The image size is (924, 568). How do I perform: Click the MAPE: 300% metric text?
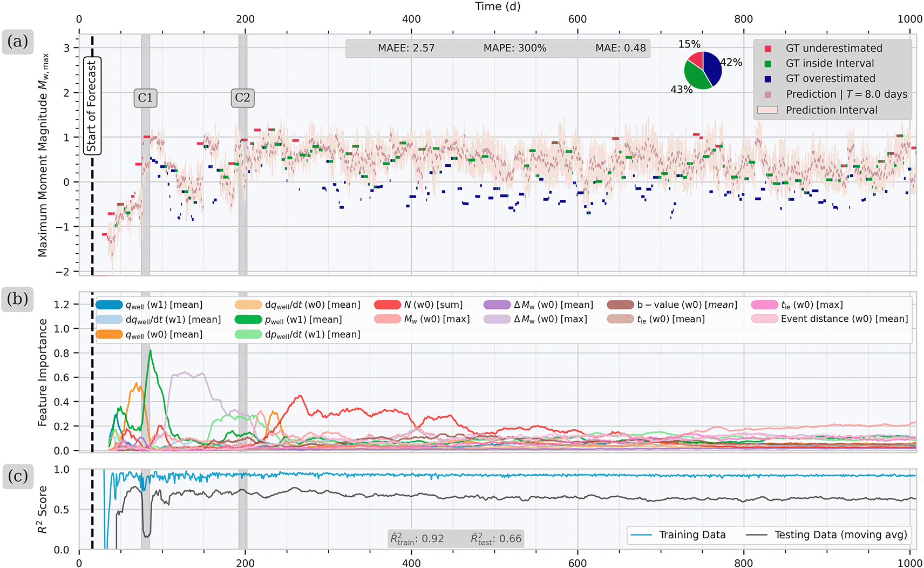click(515, 48)
